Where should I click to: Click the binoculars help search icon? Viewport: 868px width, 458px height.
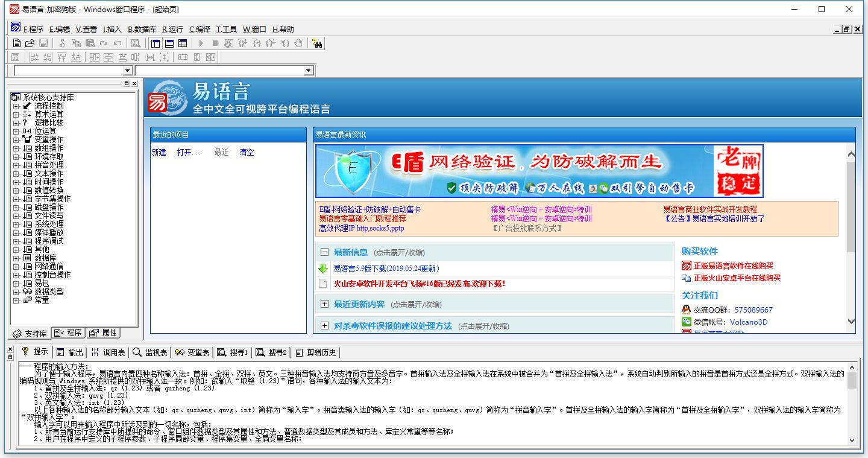click(317, 43)
